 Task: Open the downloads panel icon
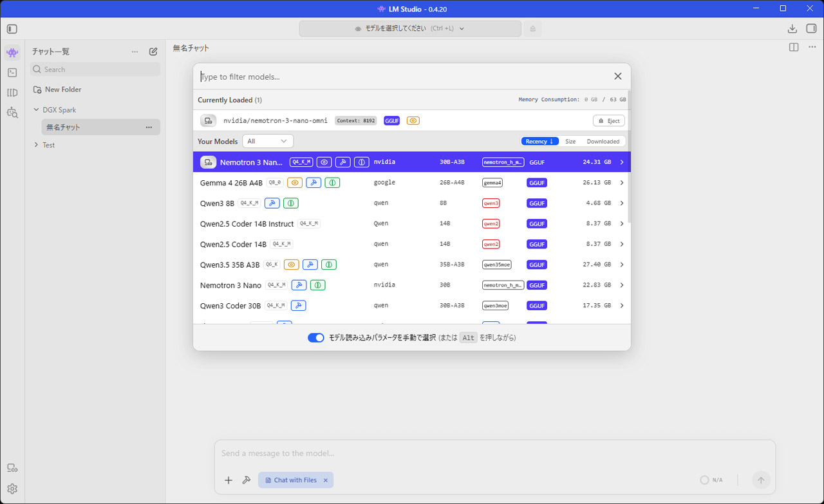pyautogui.click(x=792, y=29)
